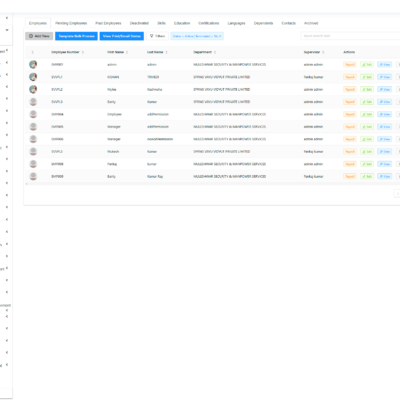Click the admin employee's profile photo
Image resolution: width=400 pixels, height=400 pixels.
(x=33, y=64)
